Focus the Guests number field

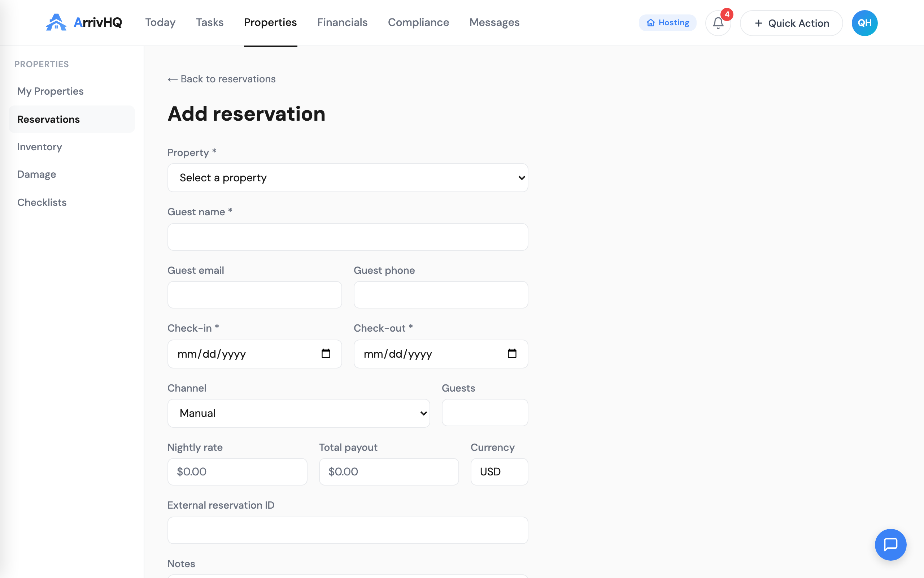(x=485, y=413)
